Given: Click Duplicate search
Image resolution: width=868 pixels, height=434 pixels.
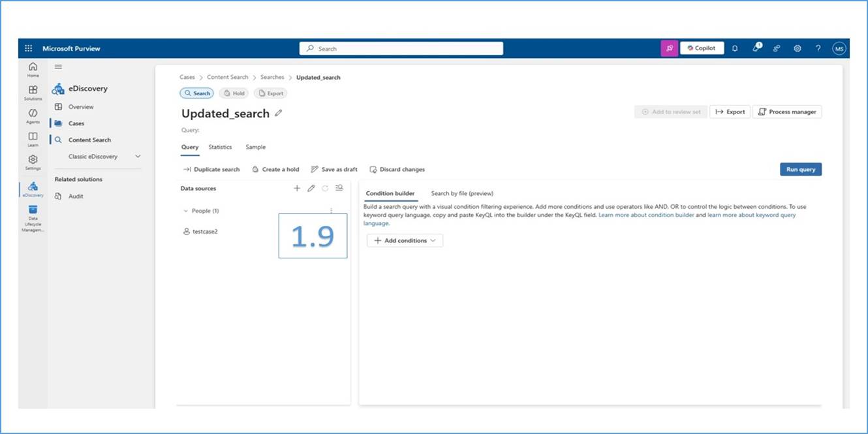Looking at the screenshot, I should [211, 170].
